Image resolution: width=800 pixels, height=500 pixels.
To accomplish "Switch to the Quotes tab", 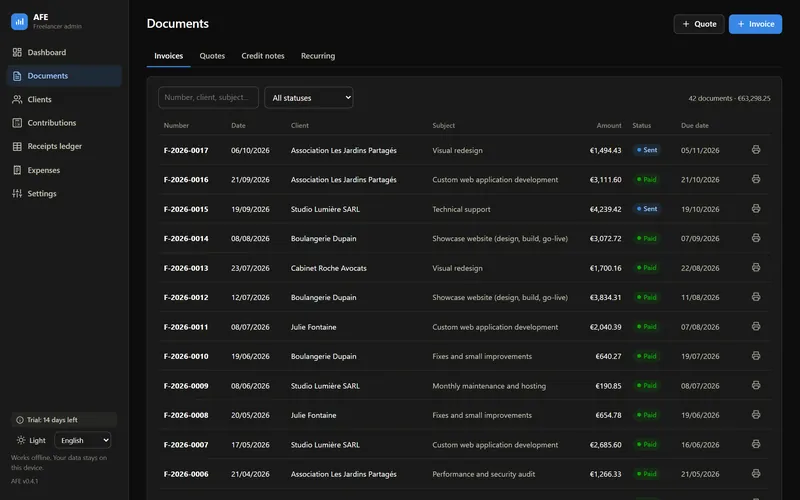I will coord(212,56).
